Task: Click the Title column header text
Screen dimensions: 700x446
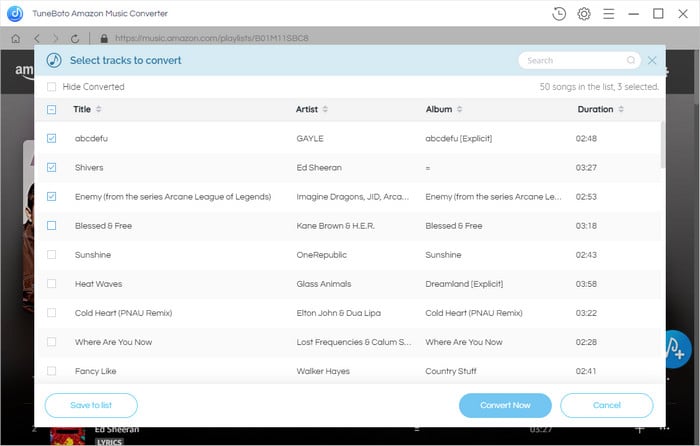Action: coord(82,109)
